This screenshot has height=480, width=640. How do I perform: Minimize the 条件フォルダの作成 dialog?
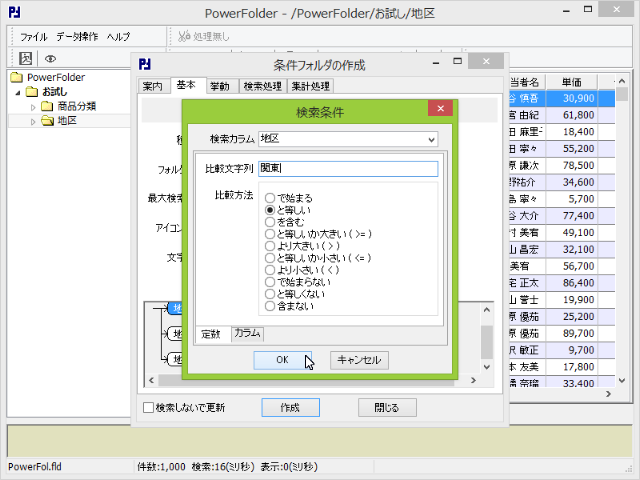436,63
